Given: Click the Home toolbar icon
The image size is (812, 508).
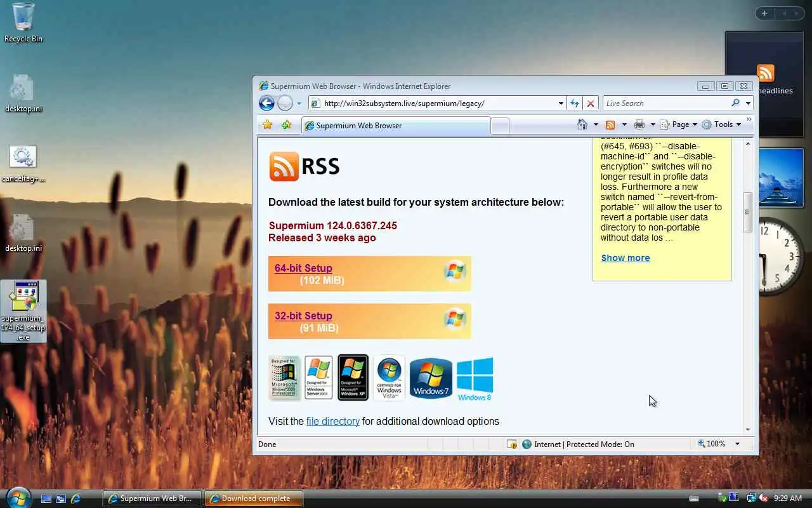Looking at the screenshot, I should (x=582, y=124).
